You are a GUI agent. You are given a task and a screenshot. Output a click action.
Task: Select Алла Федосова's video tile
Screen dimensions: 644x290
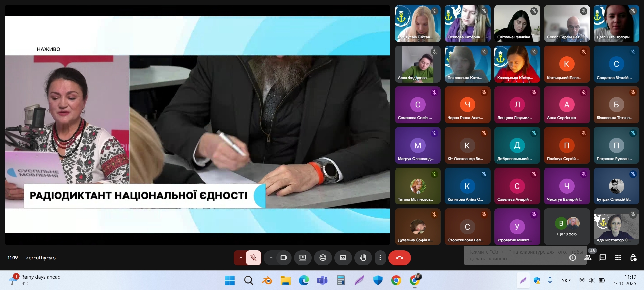(417, 64)
